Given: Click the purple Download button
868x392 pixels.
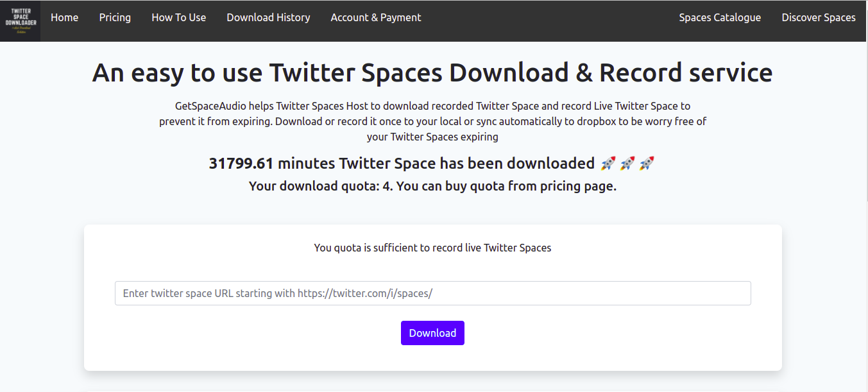Looking at the screenshot, I should 432,333.
